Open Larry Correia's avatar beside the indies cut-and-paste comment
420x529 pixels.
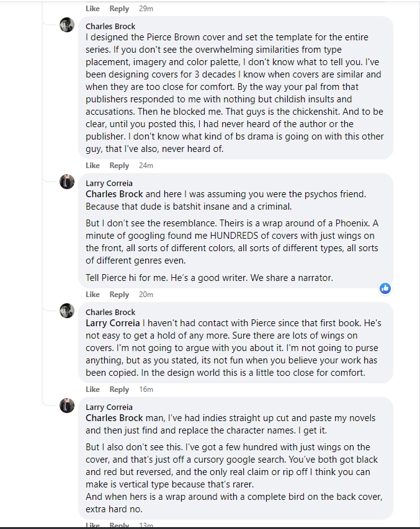[67, 406]
